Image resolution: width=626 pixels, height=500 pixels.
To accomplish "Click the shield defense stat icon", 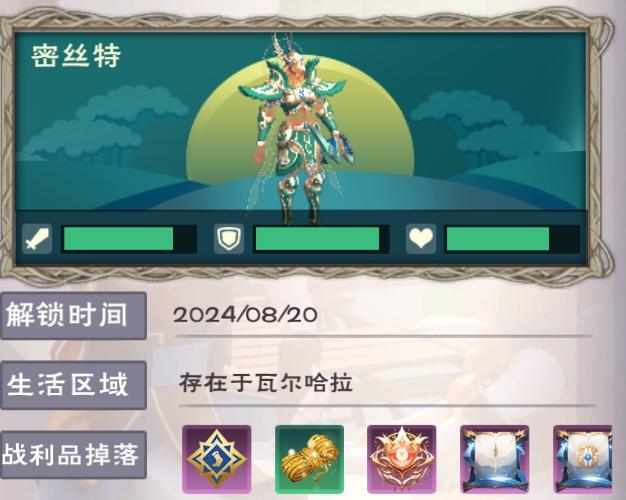I will [229, 239].
